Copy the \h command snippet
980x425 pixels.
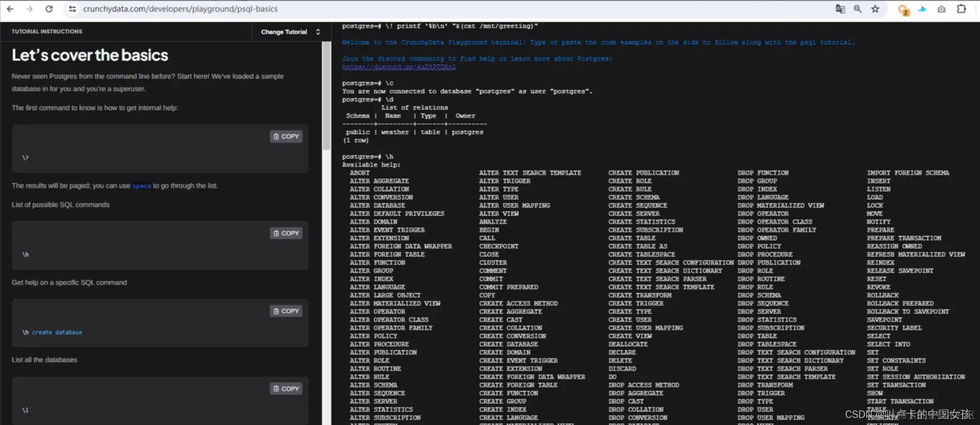pos(286,233)
